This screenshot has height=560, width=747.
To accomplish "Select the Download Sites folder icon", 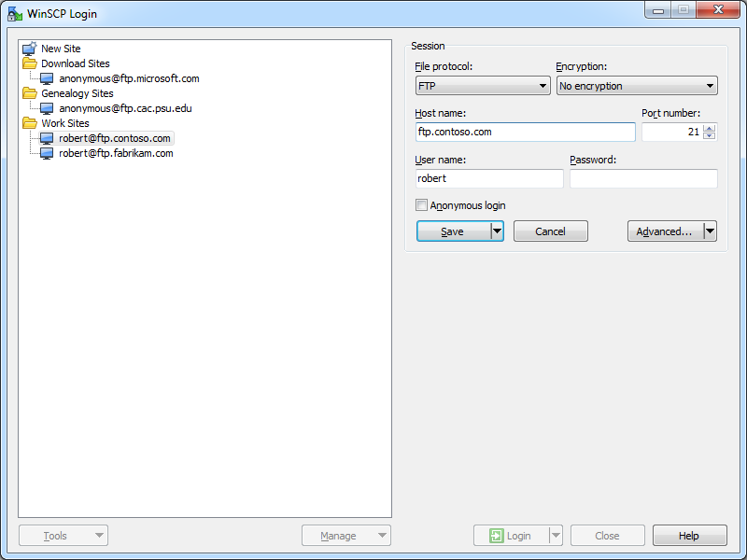I will (x=30, y=63).
